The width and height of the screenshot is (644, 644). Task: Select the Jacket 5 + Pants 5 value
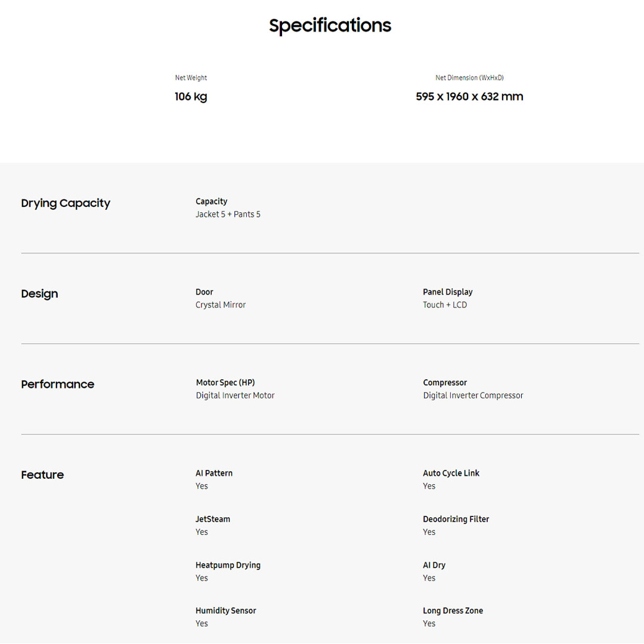(x=228, y=214)
